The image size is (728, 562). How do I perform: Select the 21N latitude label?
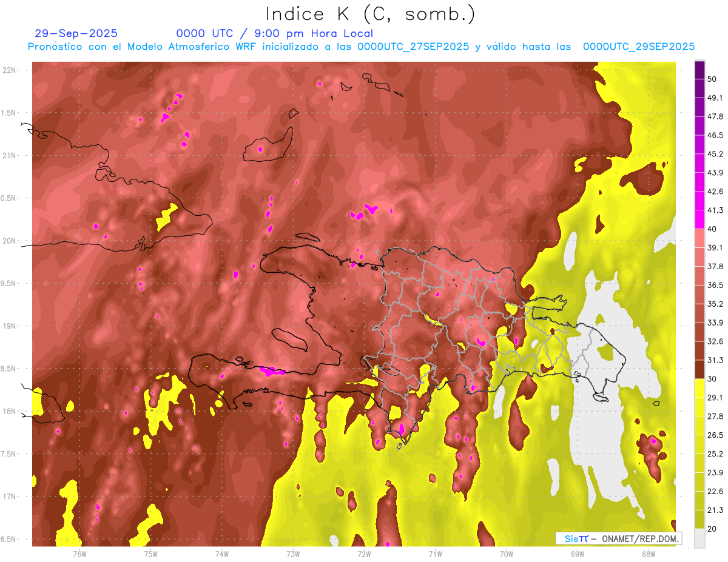pos(10,155)
